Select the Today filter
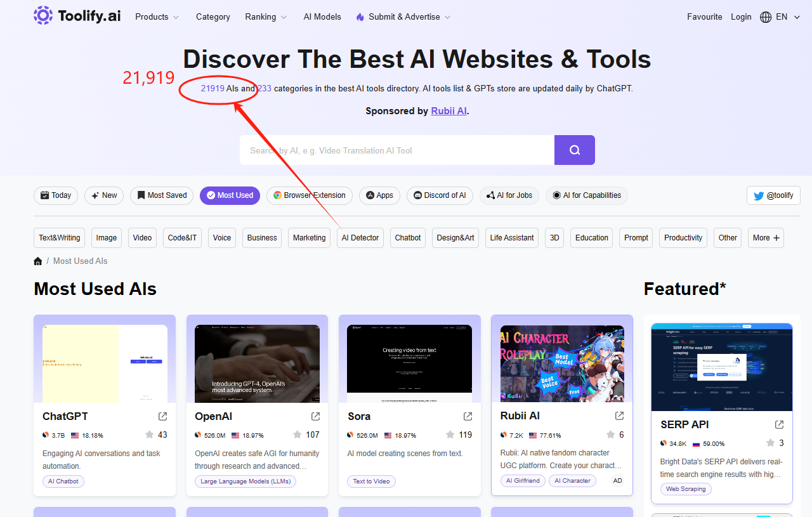The width and height of the screenshot is (812, 517). (x=56, y=195)
